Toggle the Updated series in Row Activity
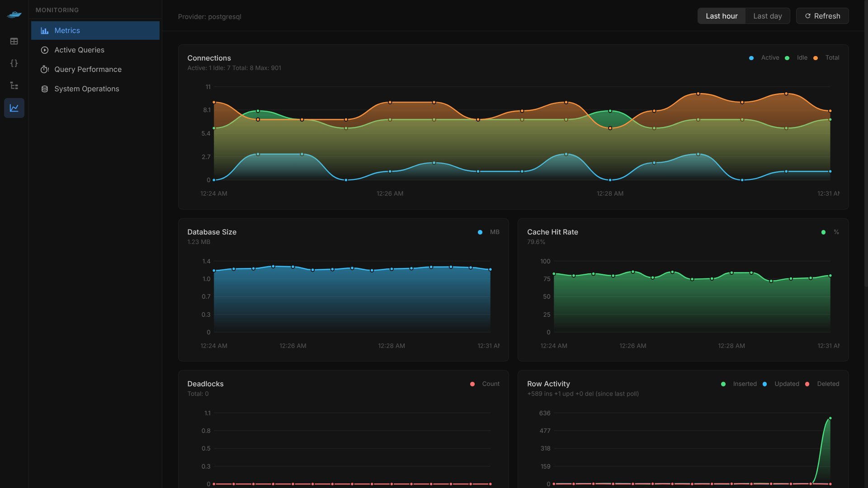 tap(781, 384)
